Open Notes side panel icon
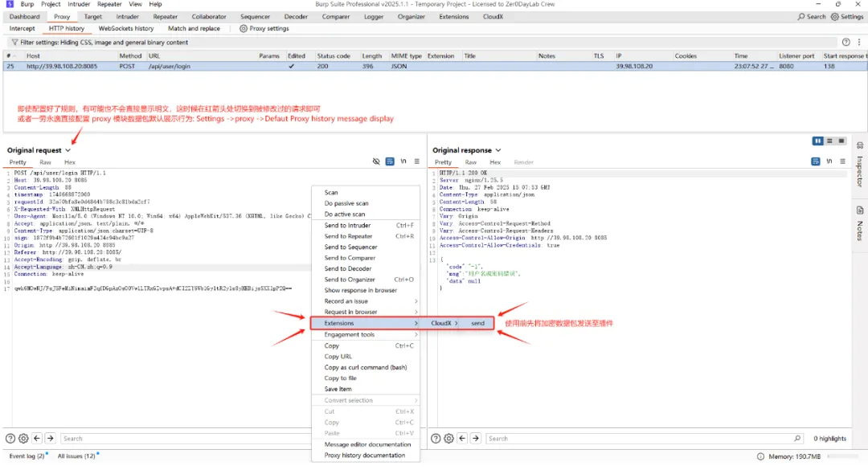The height and width of the screenshot is (470, 868). coord(860,210)
